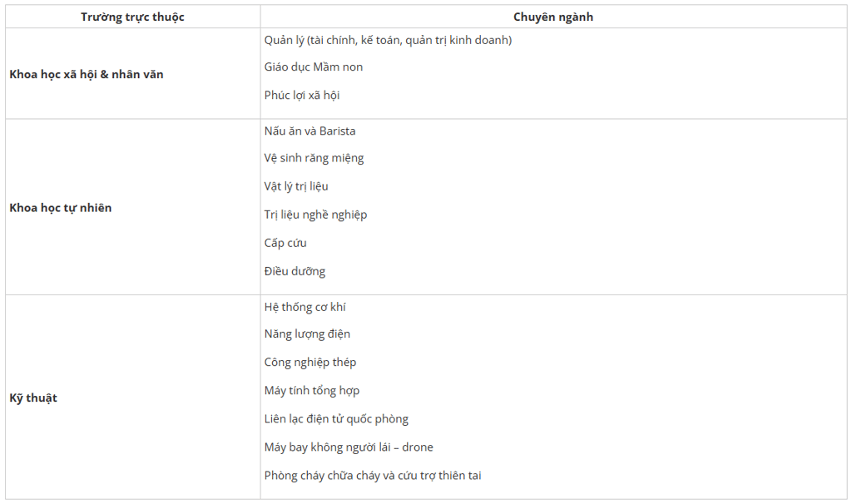The width and height of the screenshot is (852, 504).
Task: Click the 'Công nghiệp thép' entry
Action: pyautogui.click(x=310, y=363)
